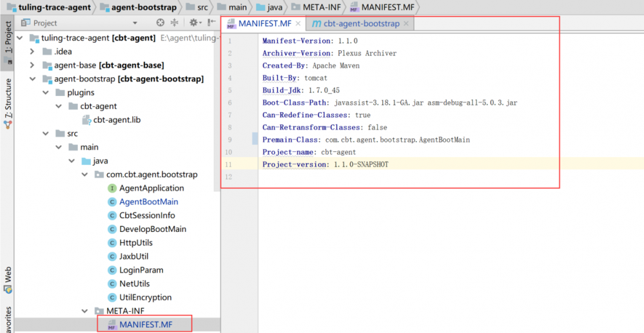Open the Web side tool tab
The image size is (644, 333).
pos(7,280)
